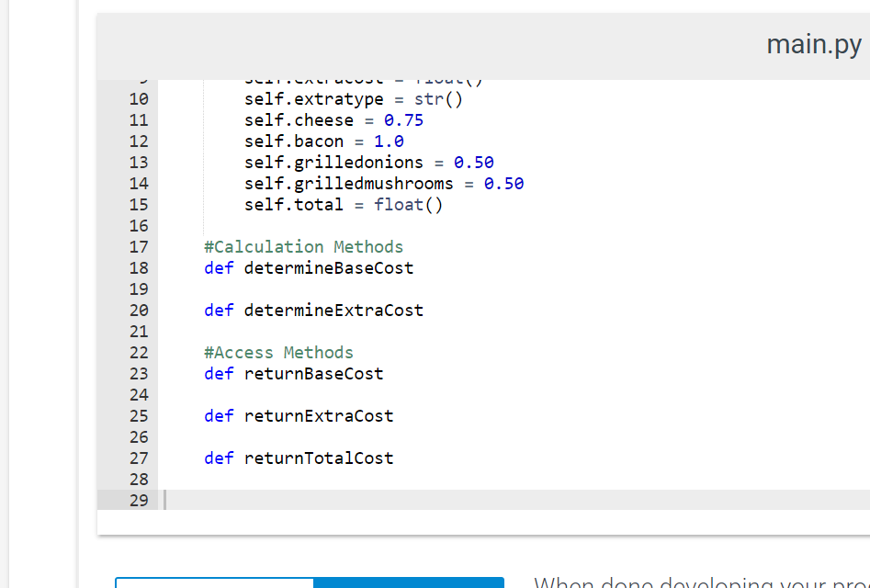Viewport: 870px width, 588px height.
Task: Click 'self.total = float()' line
Action: pos(344,205)
